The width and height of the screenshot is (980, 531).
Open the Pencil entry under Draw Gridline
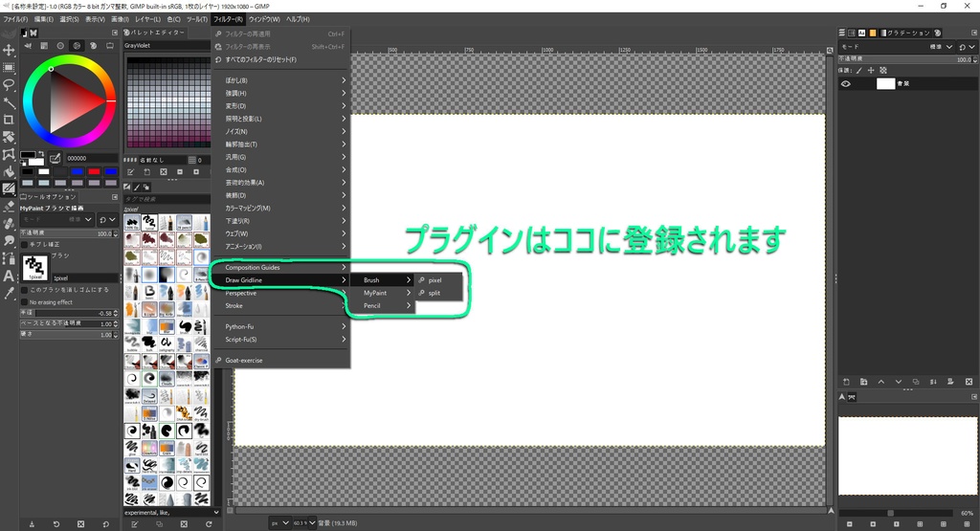click(381, 305)
